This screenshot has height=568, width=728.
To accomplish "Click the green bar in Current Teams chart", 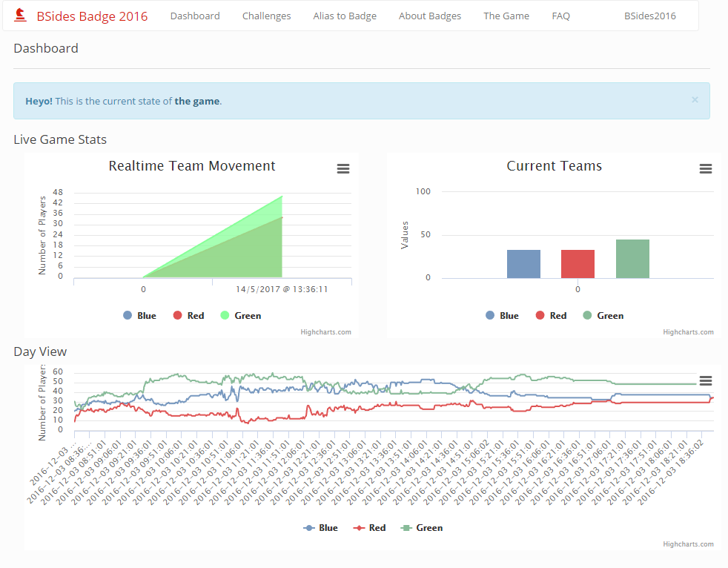I will [x=632, y=259].
